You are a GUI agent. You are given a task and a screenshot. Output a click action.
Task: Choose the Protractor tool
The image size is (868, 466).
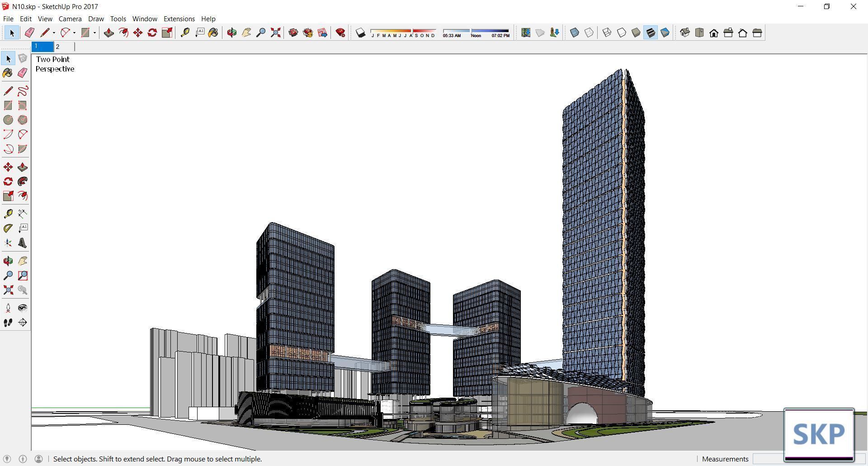[8, 228]
